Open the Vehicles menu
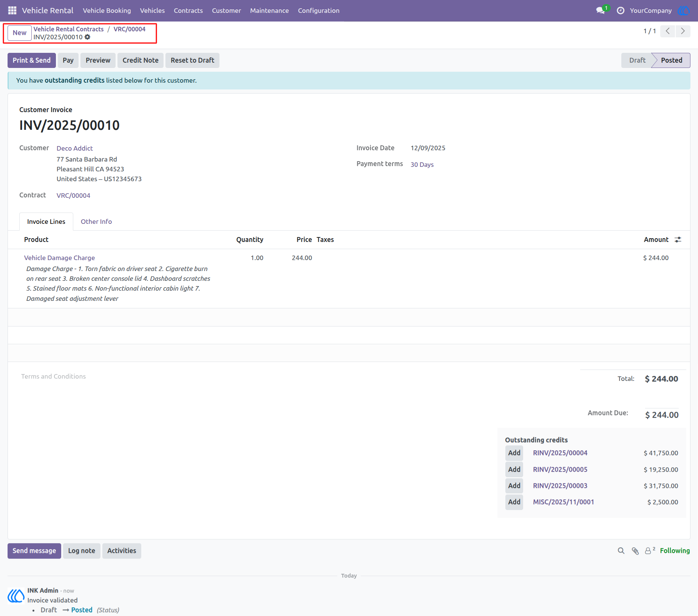698x616 pixels. click(x=152, y=11)
